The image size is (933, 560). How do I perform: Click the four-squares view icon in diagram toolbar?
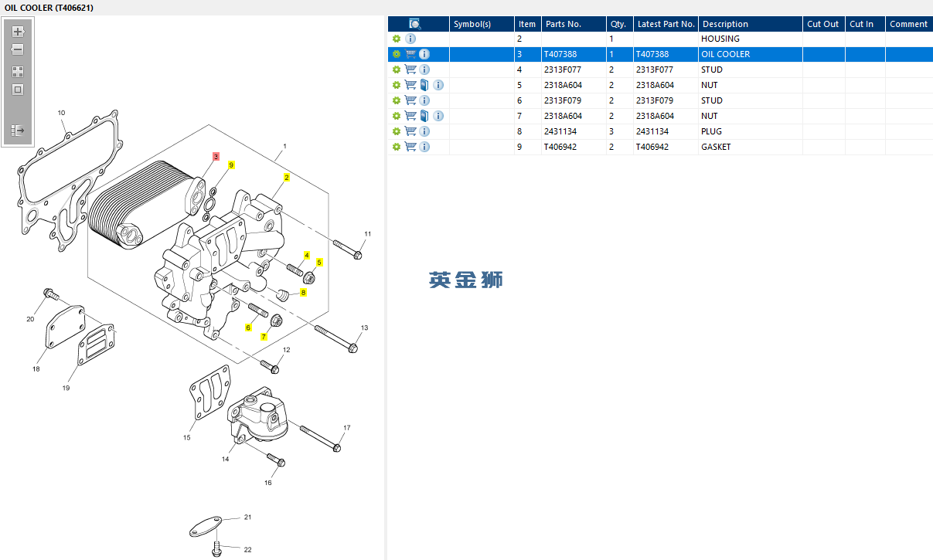coord(18,71)
